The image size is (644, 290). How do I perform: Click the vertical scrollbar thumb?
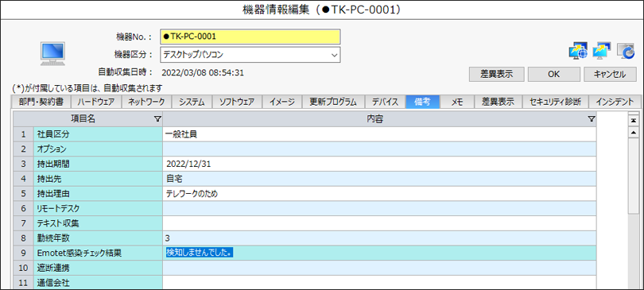(634, 176)
